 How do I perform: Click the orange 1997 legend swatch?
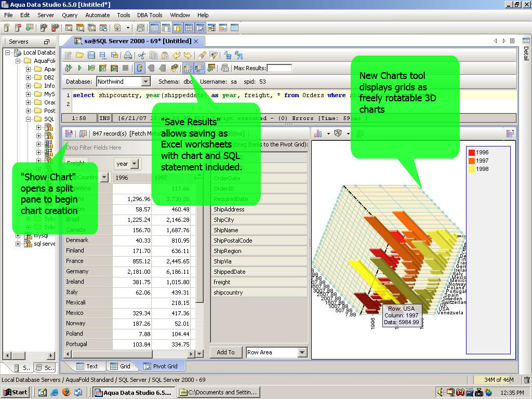[x=472, y=161]
